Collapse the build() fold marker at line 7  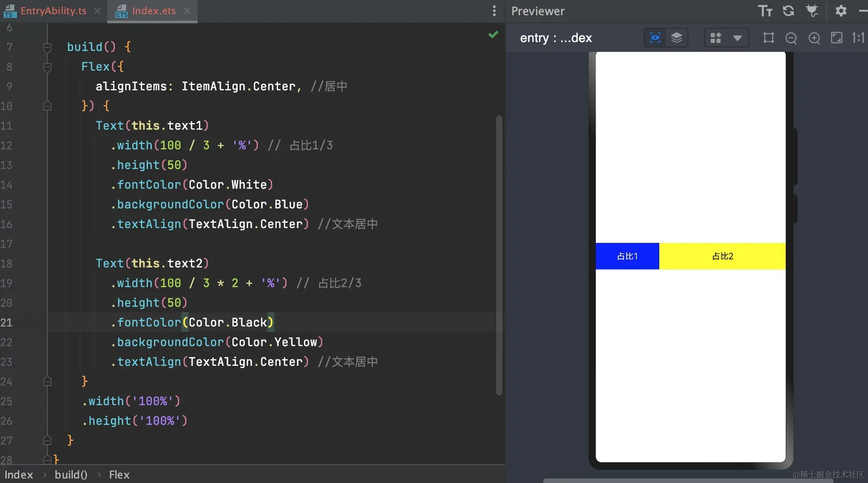pos(47,47)
